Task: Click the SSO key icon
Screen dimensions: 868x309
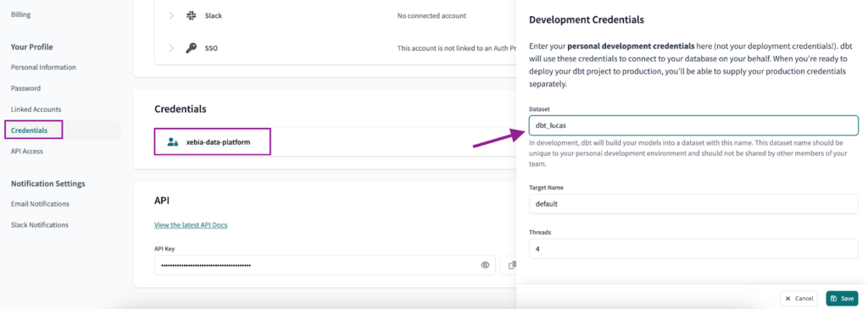Action: (x=191, y=48)
